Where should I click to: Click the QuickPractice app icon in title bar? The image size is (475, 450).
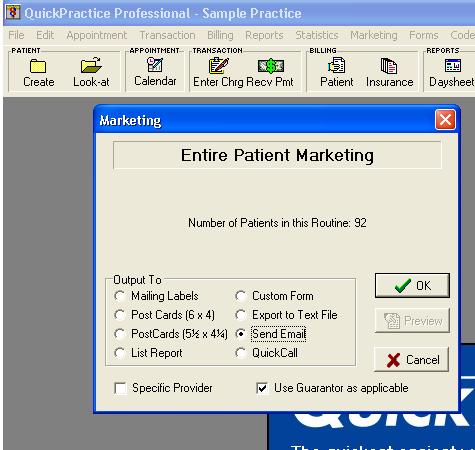click(x=13, y=13)
